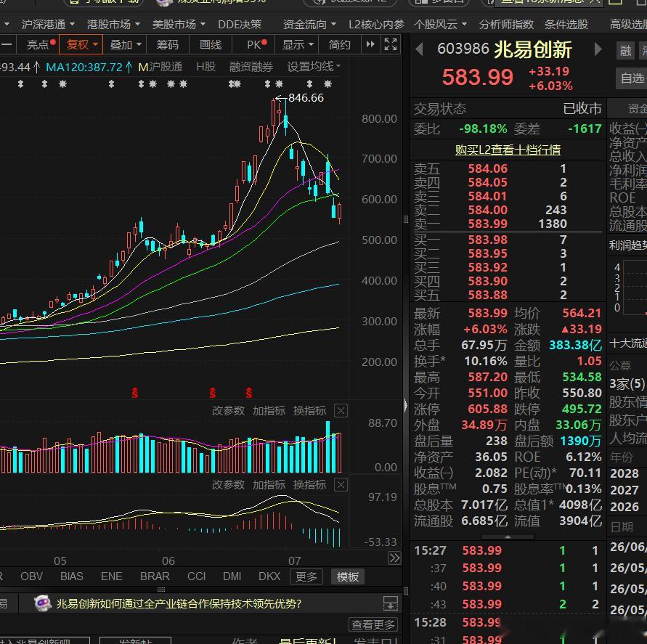Switch to 简约 view
The height and width of the screenshot is (644, 647).
[x=340, y=44]
